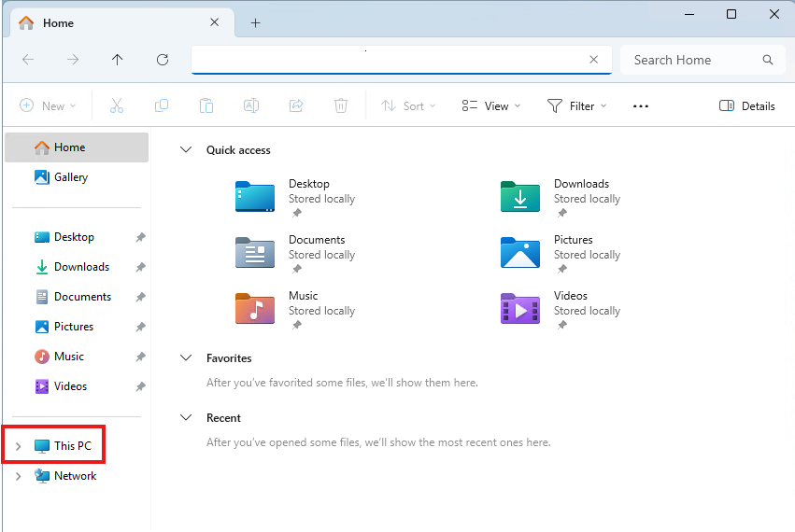Select the Videos folder icon in Quick access

520,309
